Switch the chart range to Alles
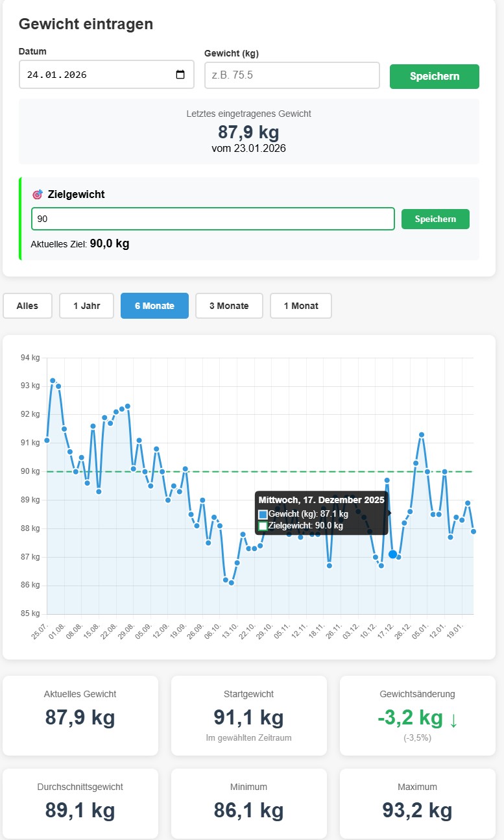The height and width of the screenshot is (840, 504). (27, 306)
